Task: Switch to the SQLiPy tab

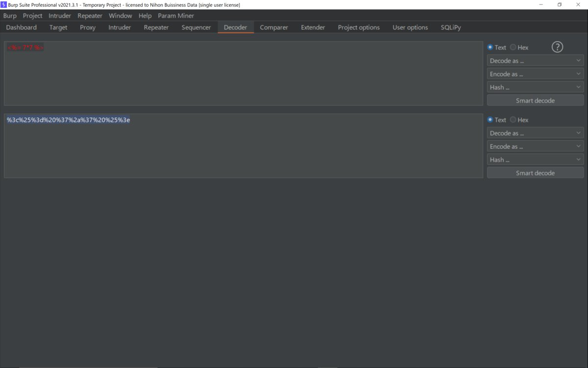Action: click(x=451, y=27)
